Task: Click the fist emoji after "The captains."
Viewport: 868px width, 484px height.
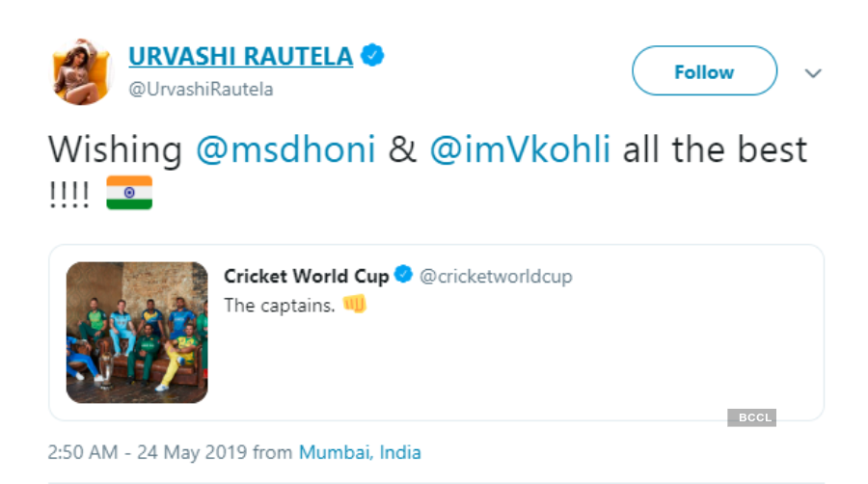Action: point(355,306)
